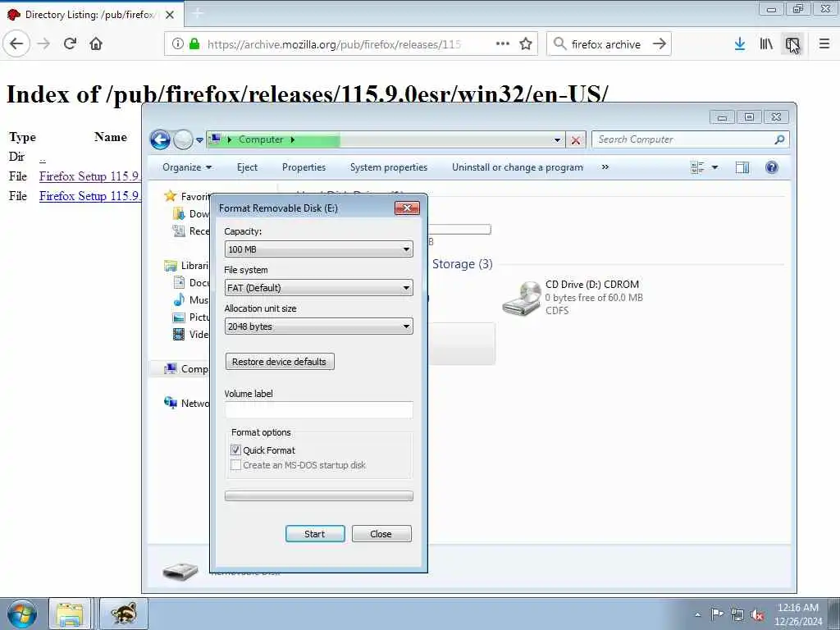
Task: Click Close in the Format dialog
Action: click(381, 533)
